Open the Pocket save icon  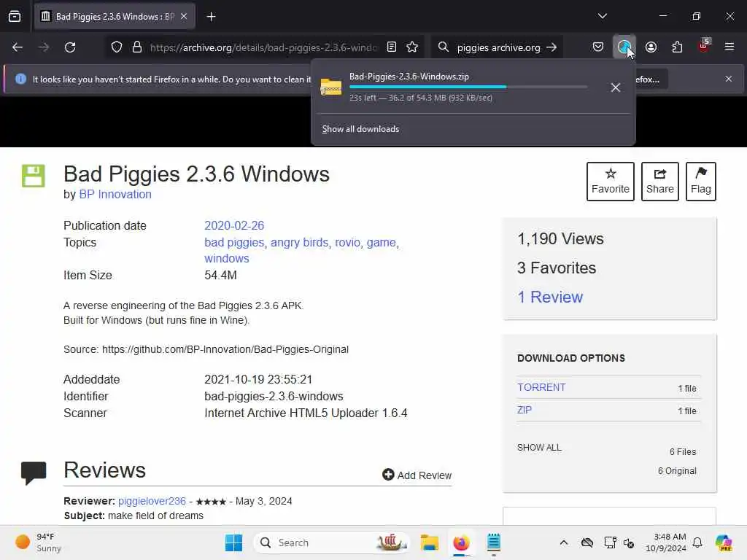tap(598, 47)
